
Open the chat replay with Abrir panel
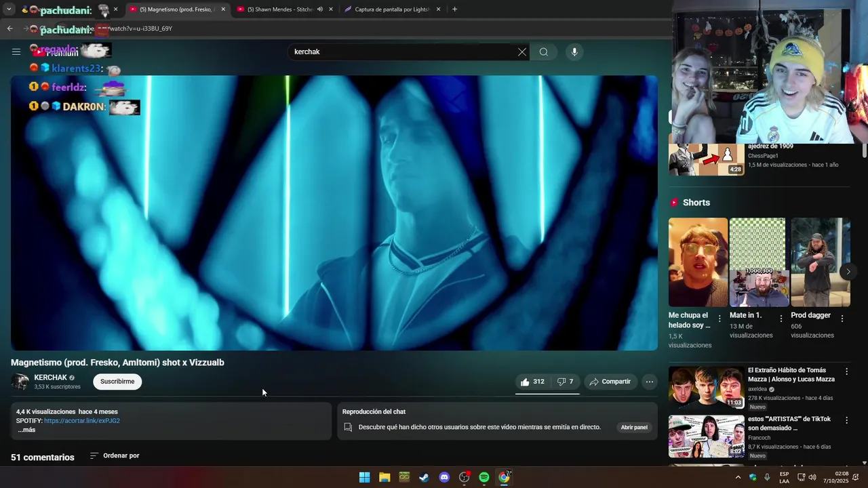point(634,428)
